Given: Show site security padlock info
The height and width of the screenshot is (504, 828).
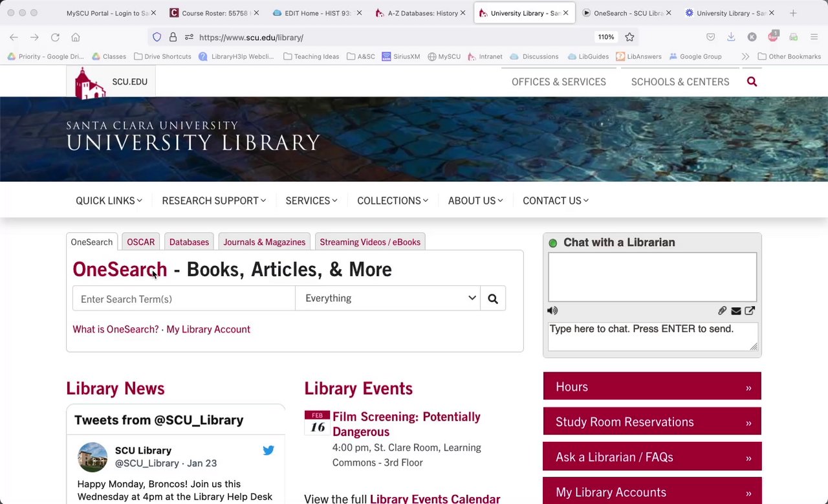Looking at the screenshot, I should [173, 38].
